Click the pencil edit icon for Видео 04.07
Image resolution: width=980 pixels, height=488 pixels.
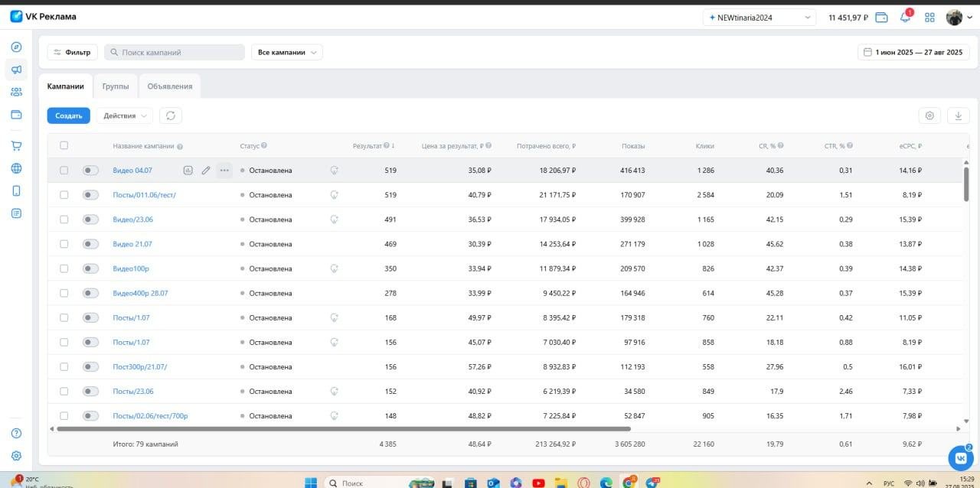(x=206, y=171)
